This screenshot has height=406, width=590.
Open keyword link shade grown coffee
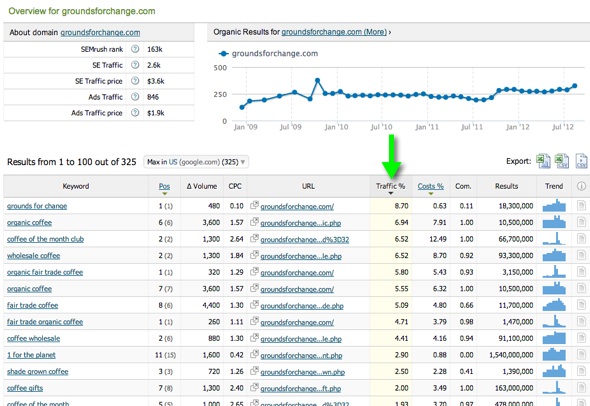pyautogui.click(x=38, y=371)
